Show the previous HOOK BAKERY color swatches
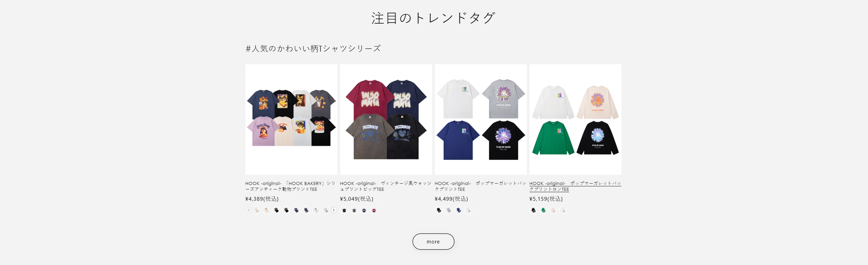 (249, 210)
